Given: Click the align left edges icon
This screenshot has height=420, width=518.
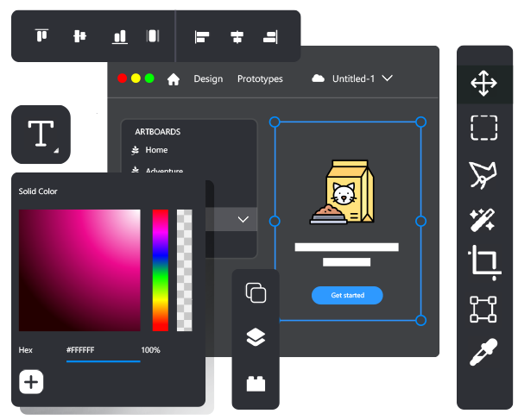Looking at the screenshot, I should (202, 37).
